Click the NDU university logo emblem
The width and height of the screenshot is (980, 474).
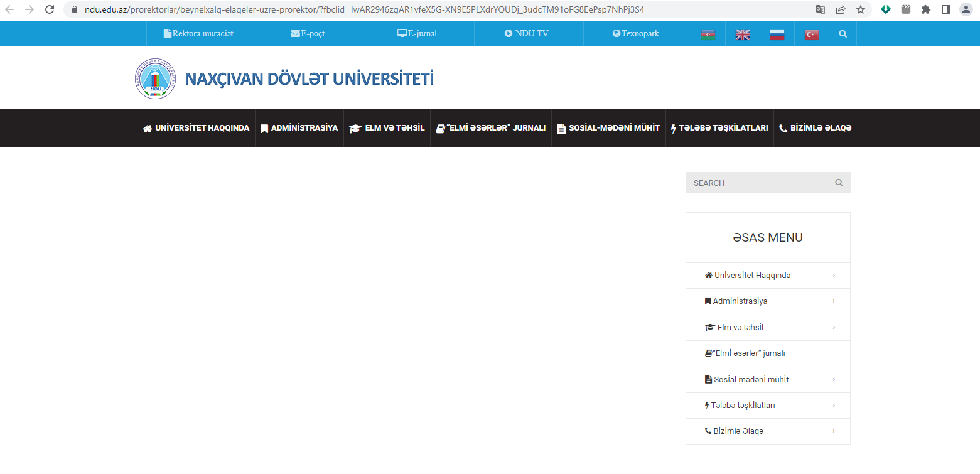tap(155, 78)
